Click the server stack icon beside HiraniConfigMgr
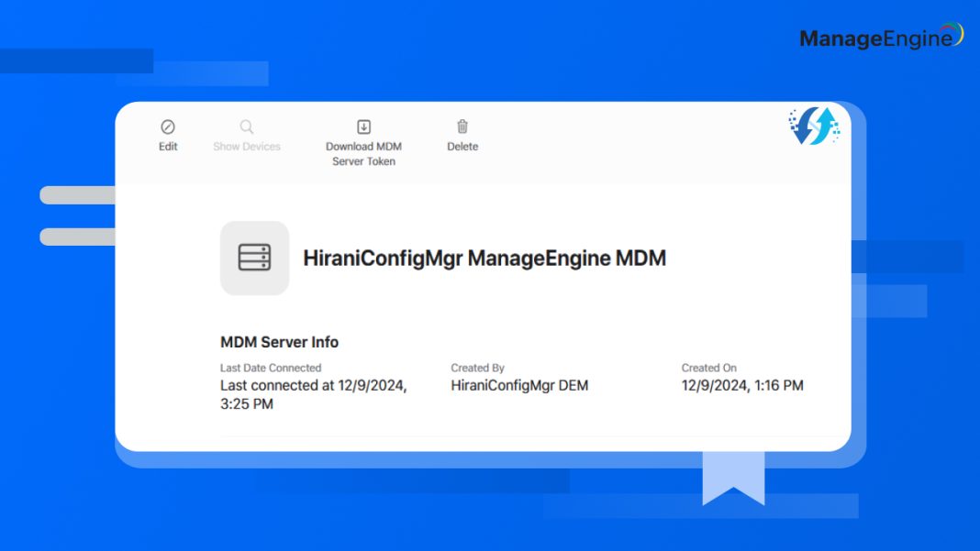The width and height of the screenshot is (980, 551). pos(254,258)
